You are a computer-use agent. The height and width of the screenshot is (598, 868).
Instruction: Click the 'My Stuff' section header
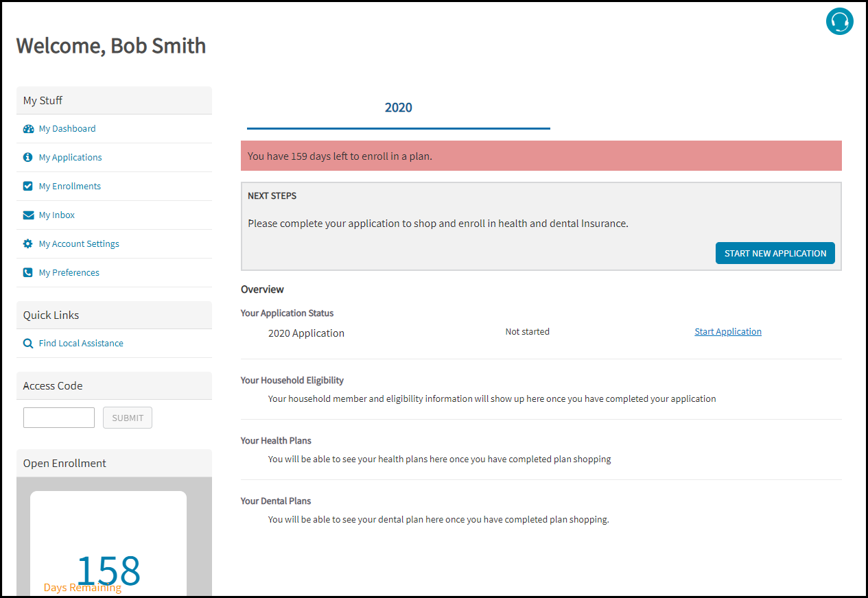[114, 100]
